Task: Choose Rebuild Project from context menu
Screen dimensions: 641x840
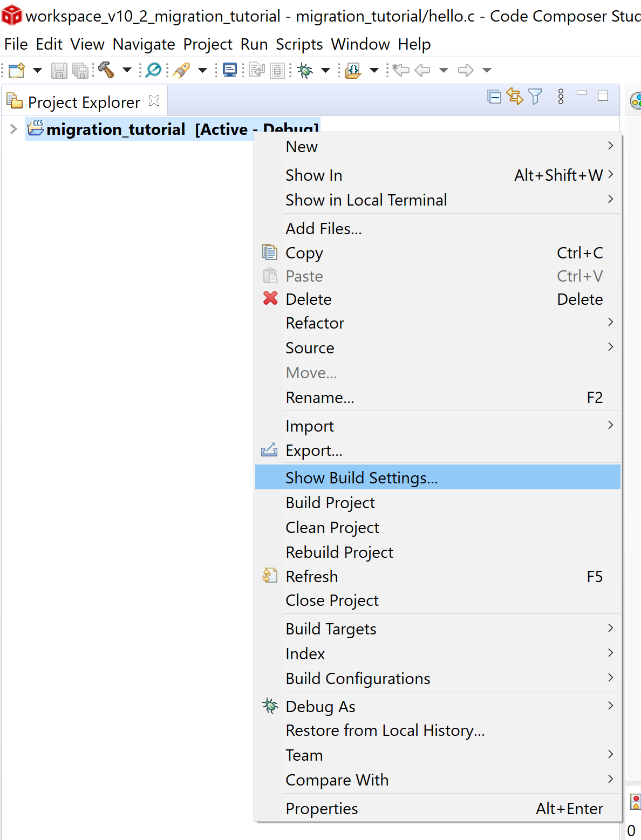Action: (x=339, y=552)
